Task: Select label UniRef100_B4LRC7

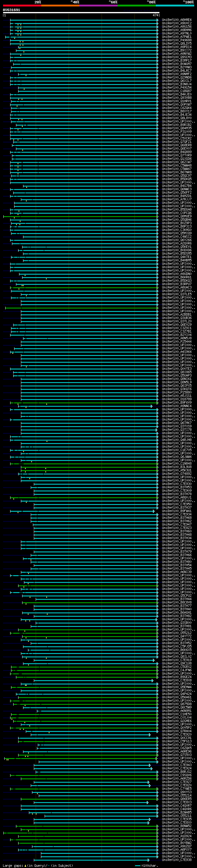Action: click(x=177, y=71)
